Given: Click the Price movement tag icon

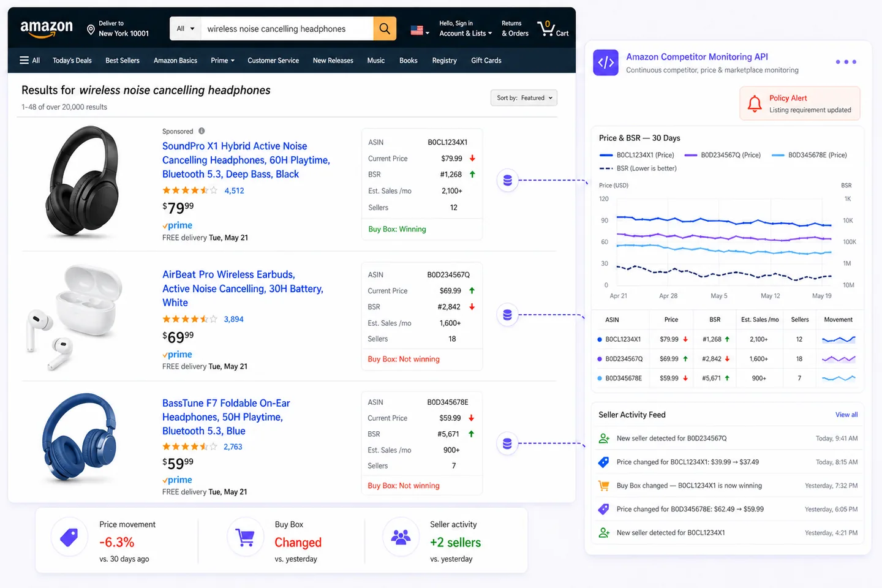Looking at the screenshot, I should pyautogui.click(x=69, y=537).
